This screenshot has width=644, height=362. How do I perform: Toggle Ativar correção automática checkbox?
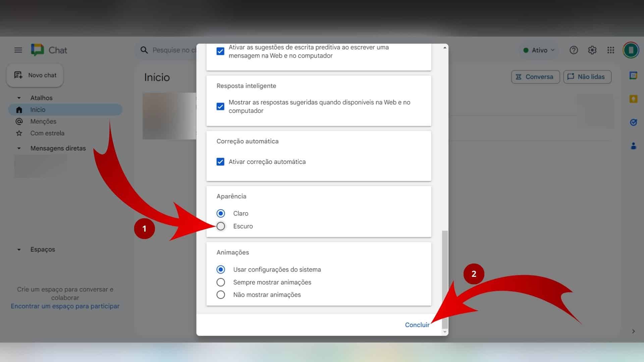(x=220, y=161)
